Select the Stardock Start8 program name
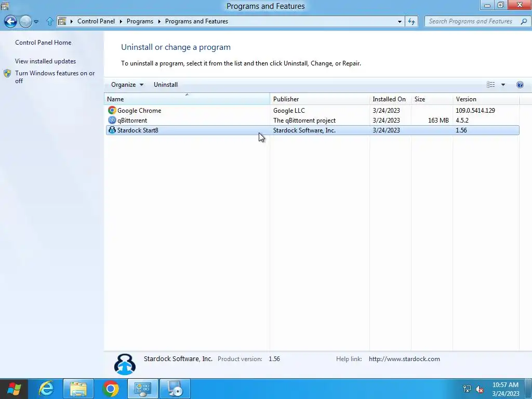 [138, 130]
